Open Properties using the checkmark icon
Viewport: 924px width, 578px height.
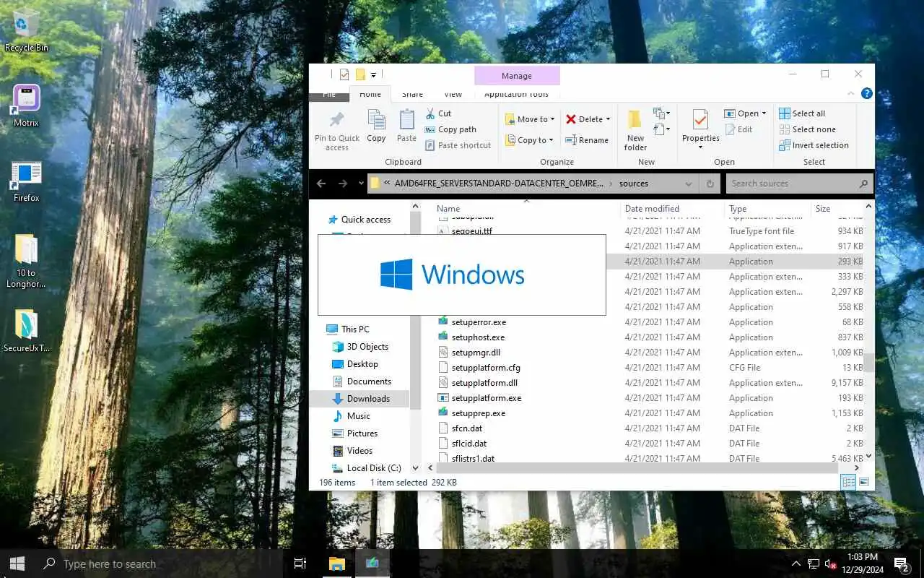pyautogui.click(x=700, y=120)
